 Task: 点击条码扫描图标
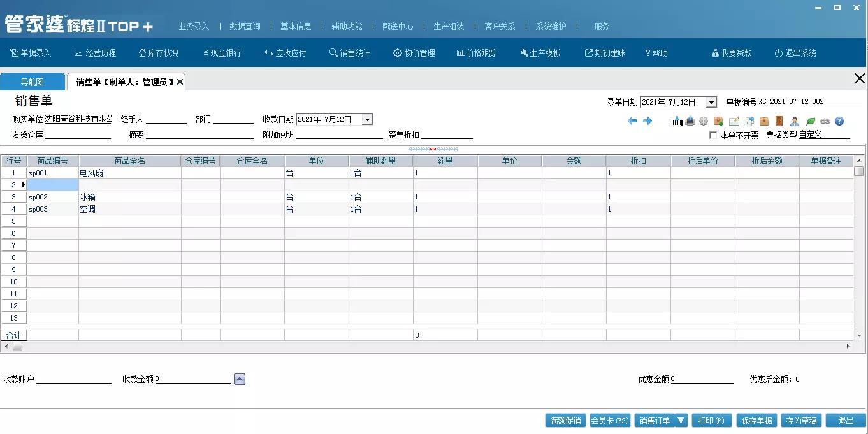[677, 121]
